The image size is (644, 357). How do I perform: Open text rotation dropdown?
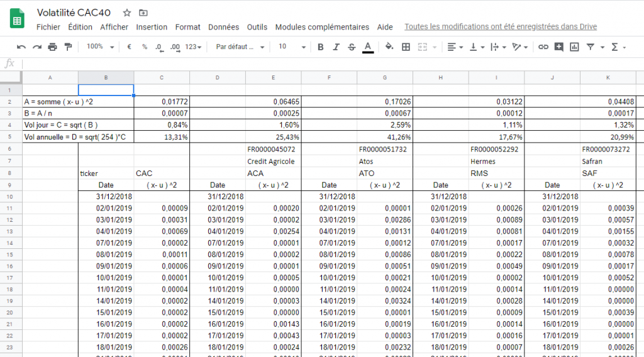coord(520,47)
